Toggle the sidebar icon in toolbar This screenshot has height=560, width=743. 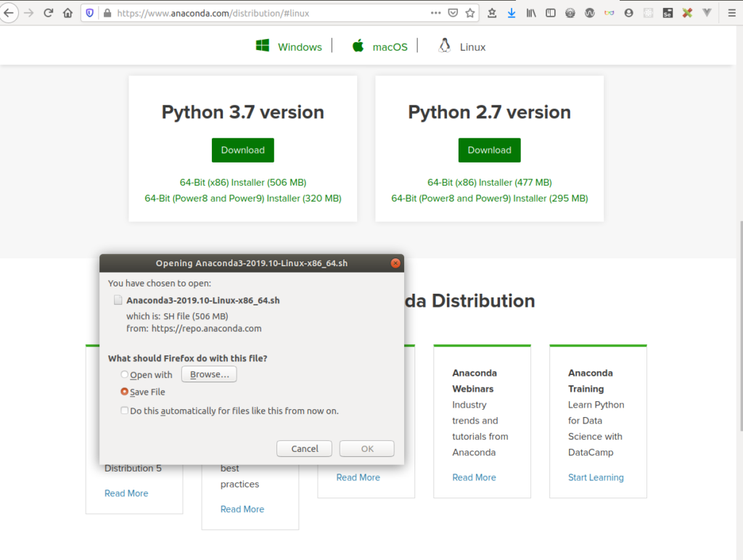coord(549,12)
